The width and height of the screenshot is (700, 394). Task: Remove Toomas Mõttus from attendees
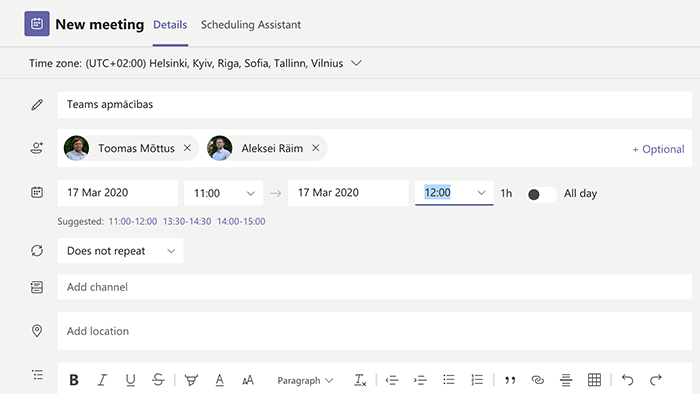click(187, 148)
